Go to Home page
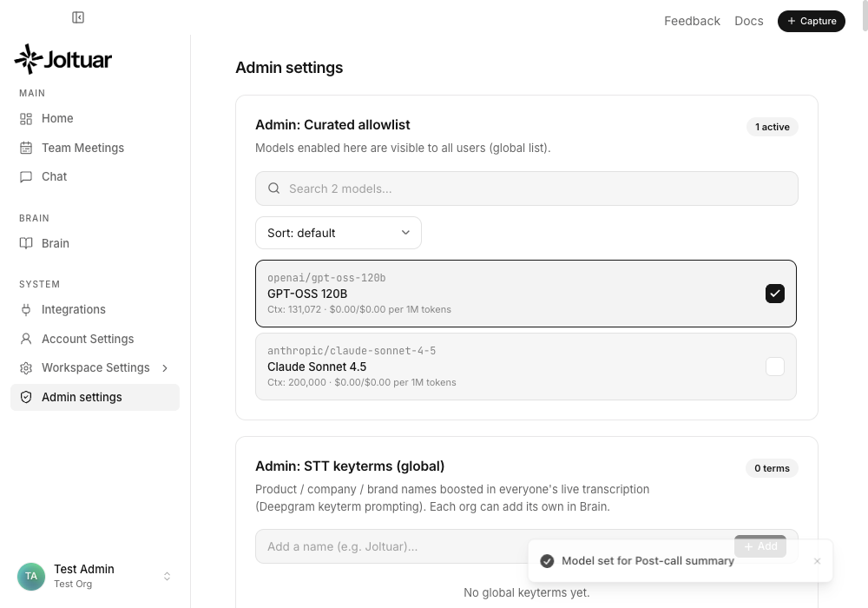Viewport: 868px width, 608px height. (x=95, y=118)
